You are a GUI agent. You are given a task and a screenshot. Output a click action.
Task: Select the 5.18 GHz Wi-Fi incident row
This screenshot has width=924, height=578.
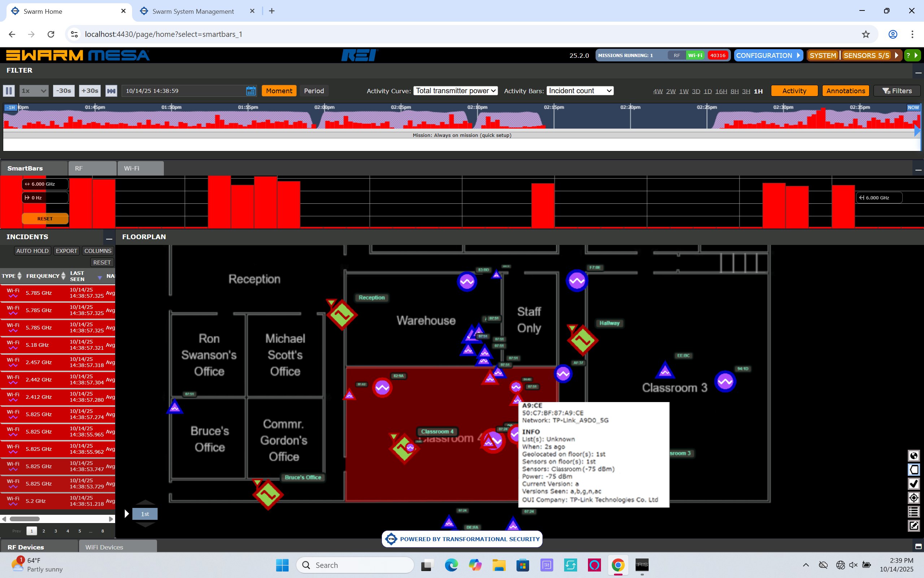pyautogui.click(x=58, y=345)
